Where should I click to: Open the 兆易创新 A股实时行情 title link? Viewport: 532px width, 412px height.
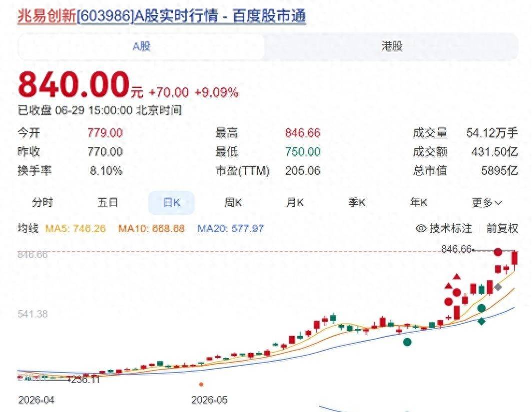[x=161, y=16]
